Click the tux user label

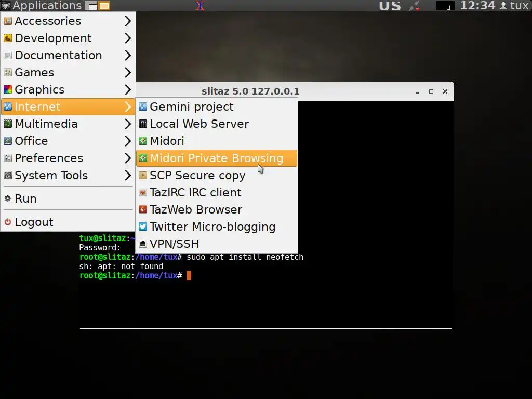coord(519,6)
